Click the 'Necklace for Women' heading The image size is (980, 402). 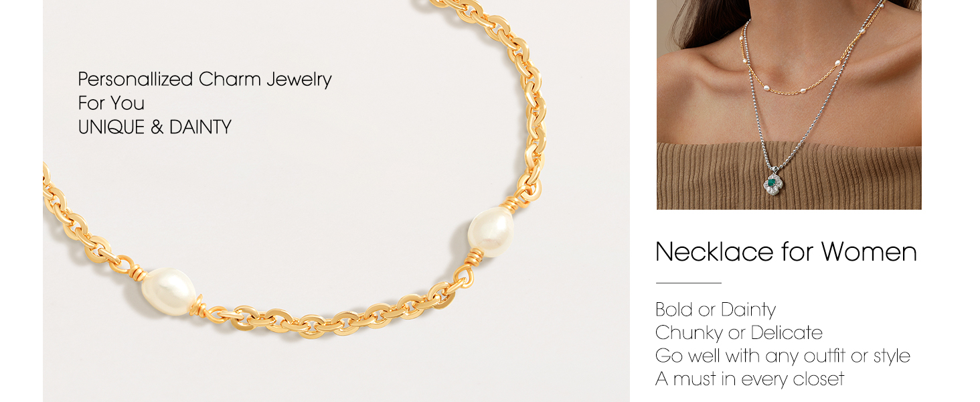pyautogui.click(x=786, y=252)
